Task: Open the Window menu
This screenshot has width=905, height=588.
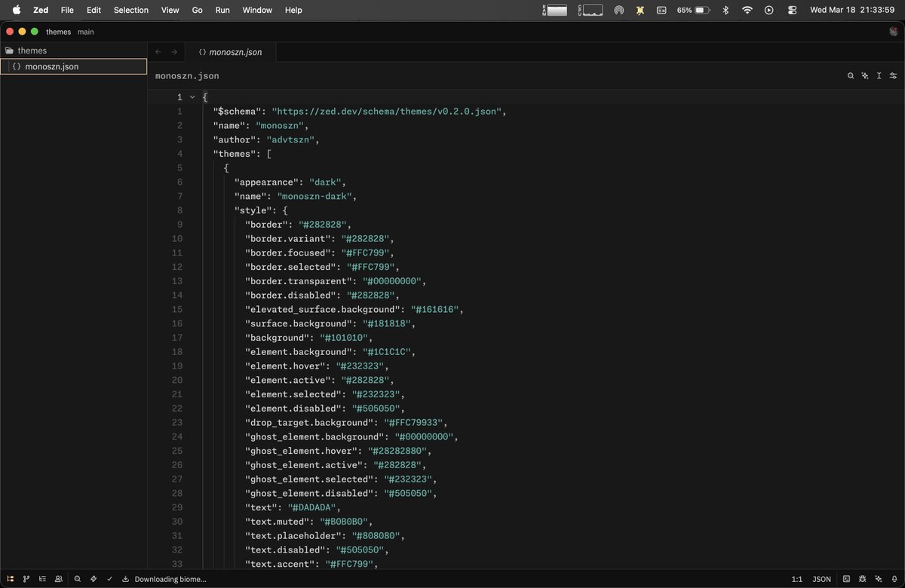Action: (258, 10)
